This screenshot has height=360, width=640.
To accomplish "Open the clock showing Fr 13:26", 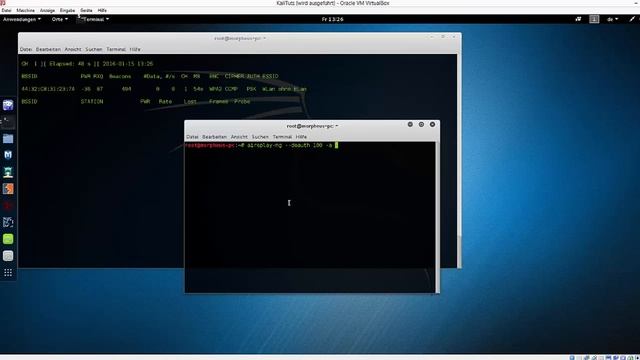I will tap(332, 19).
